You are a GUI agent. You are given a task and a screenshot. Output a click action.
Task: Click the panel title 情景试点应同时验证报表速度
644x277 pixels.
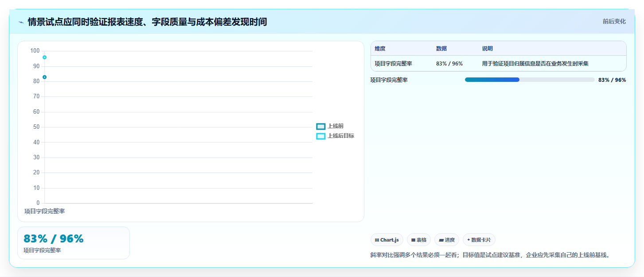147,22
